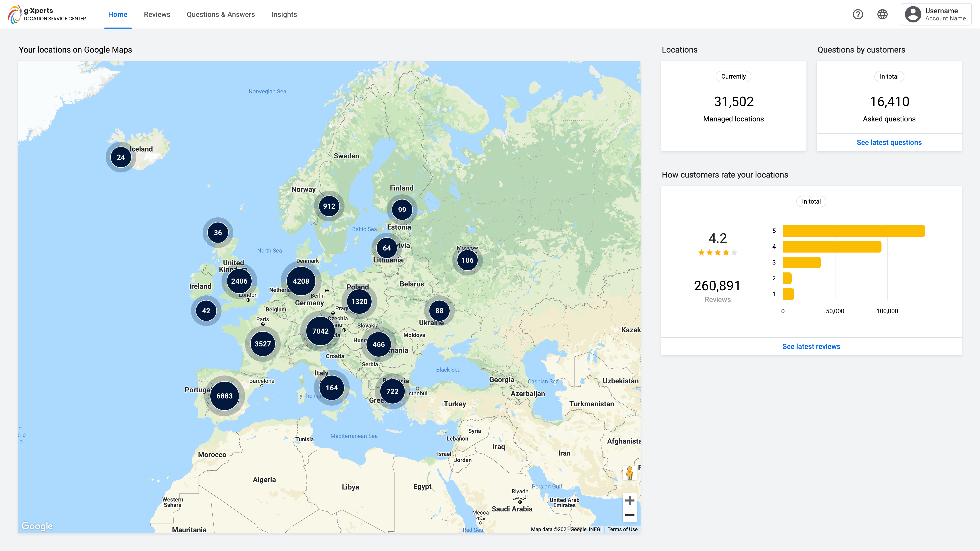
Task: Click the Terms of Use map link
Action: click(x=622, y=529)
